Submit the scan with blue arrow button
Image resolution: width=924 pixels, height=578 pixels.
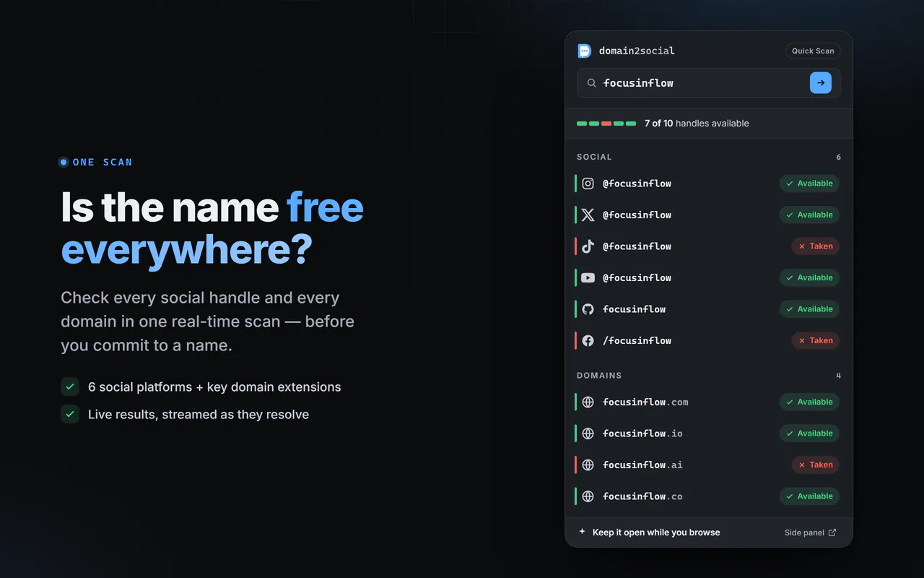coord(821,83)
